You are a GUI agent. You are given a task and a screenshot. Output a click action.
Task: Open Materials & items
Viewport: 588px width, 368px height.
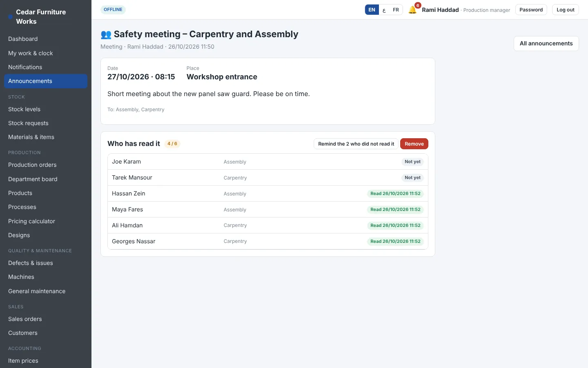coord(46,137)
